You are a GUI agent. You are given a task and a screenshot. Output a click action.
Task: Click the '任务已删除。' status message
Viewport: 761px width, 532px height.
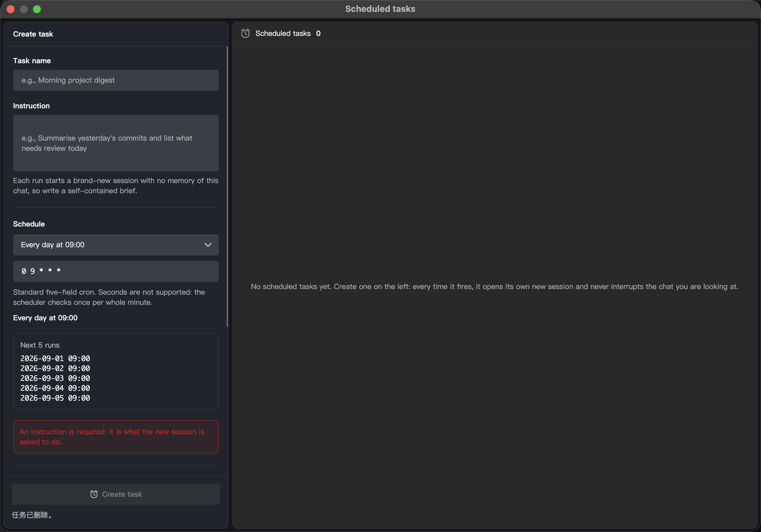(32, 515)
